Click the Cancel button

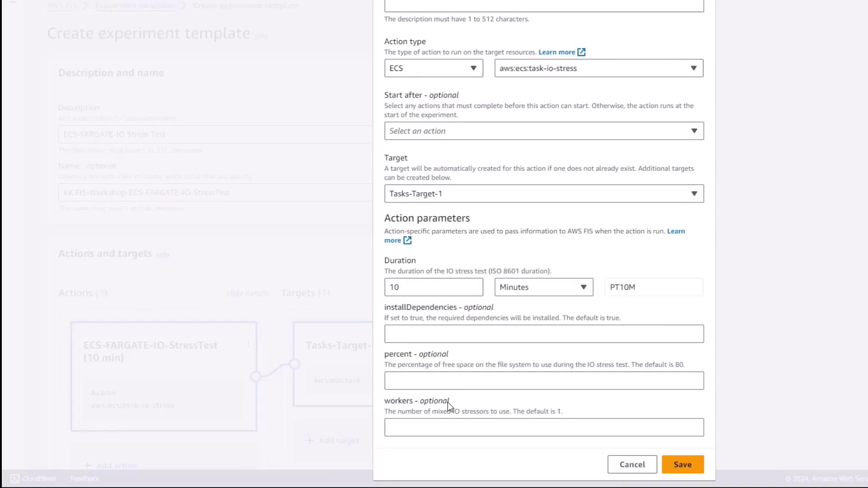click(x=632, y=465)
